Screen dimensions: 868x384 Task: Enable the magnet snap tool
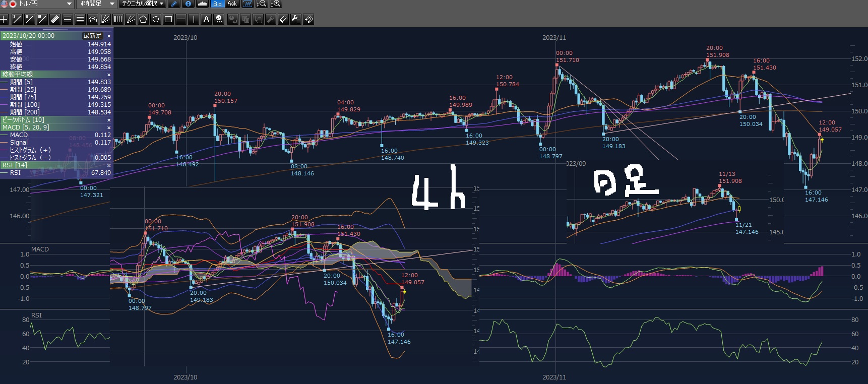point(308,20)
